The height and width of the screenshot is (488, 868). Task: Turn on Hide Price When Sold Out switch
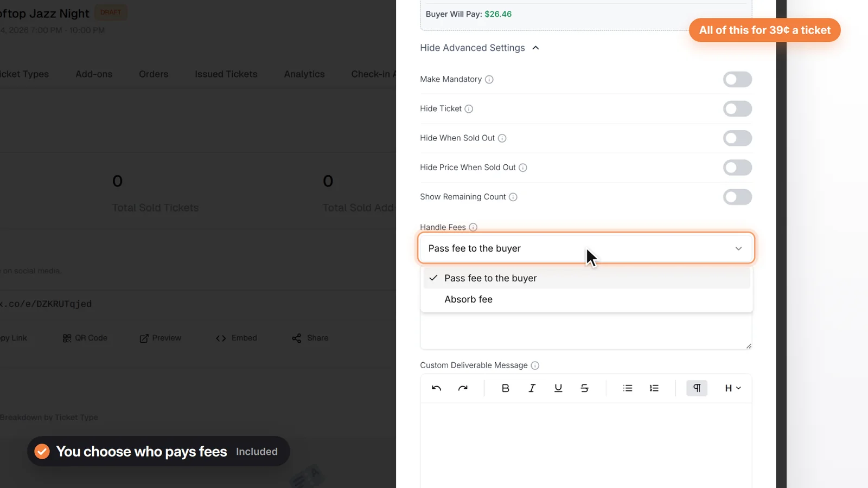click(737, 167)
